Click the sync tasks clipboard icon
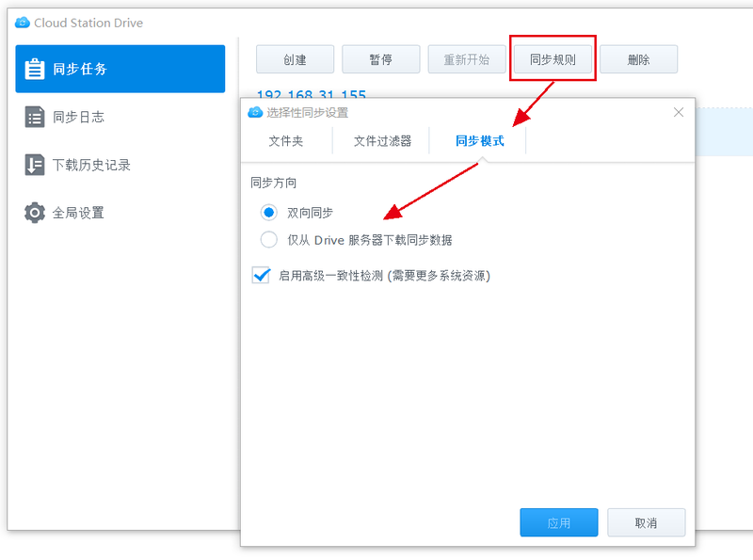Screen dimensions: 753x560 click(35, 69)
